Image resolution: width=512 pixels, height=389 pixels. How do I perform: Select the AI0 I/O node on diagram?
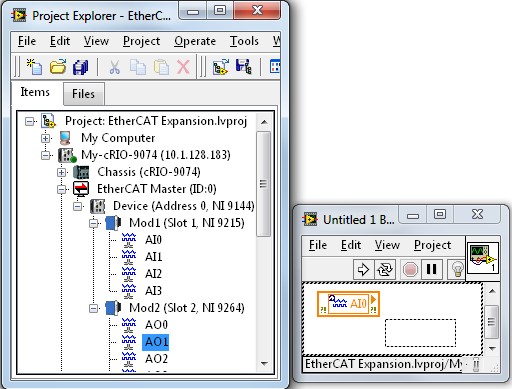[348, 304]
